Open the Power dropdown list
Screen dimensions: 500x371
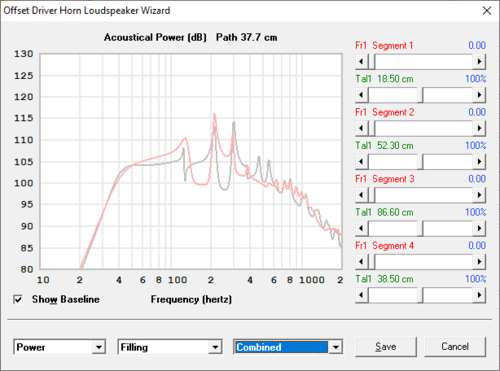[x=99, y=347]
